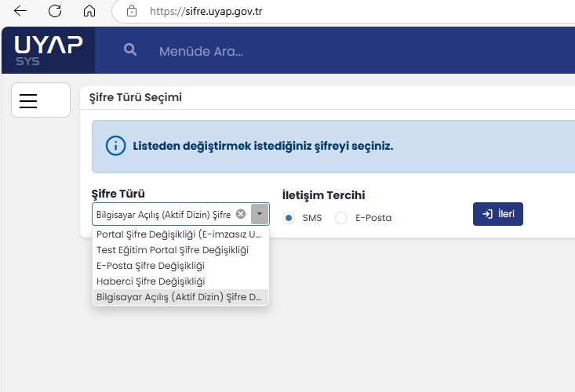This screenshot has height=392, width=575.
Task: Select the E-Posta radio button
Action: 341,218
